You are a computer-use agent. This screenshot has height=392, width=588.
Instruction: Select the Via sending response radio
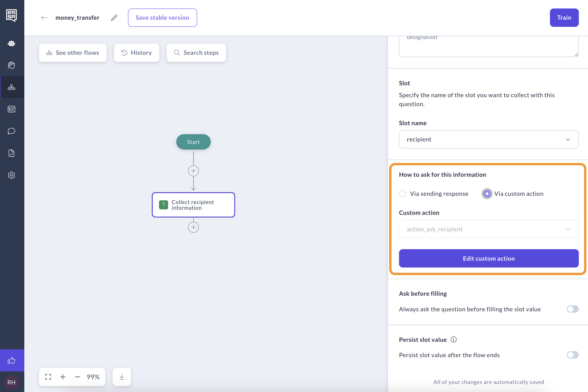[x=403, y=194]
